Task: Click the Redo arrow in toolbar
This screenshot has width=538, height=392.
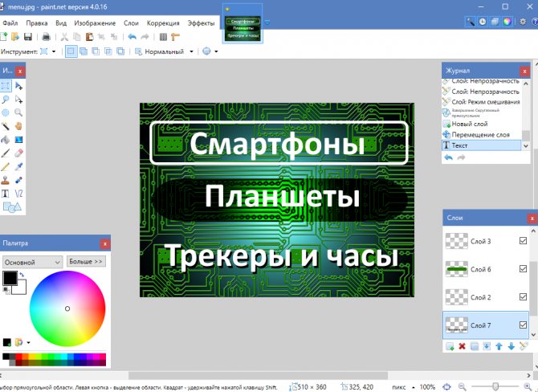Action: tap(145, 37)
